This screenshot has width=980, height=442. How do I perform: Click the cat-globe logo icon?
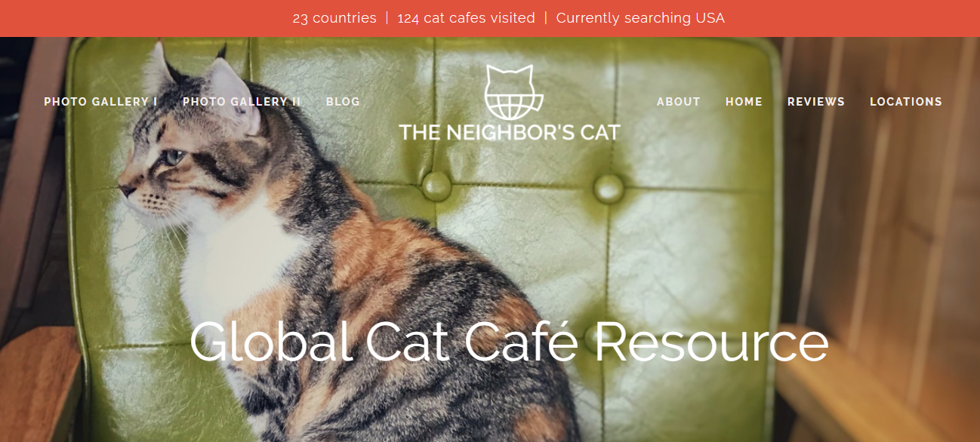click(x=509, y=92)
